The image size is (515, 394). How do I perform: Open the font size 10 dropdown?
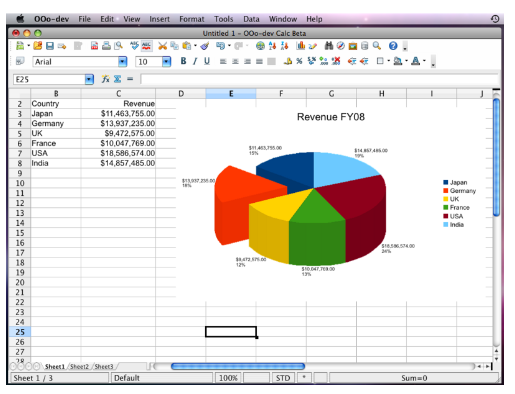(166, 62)
